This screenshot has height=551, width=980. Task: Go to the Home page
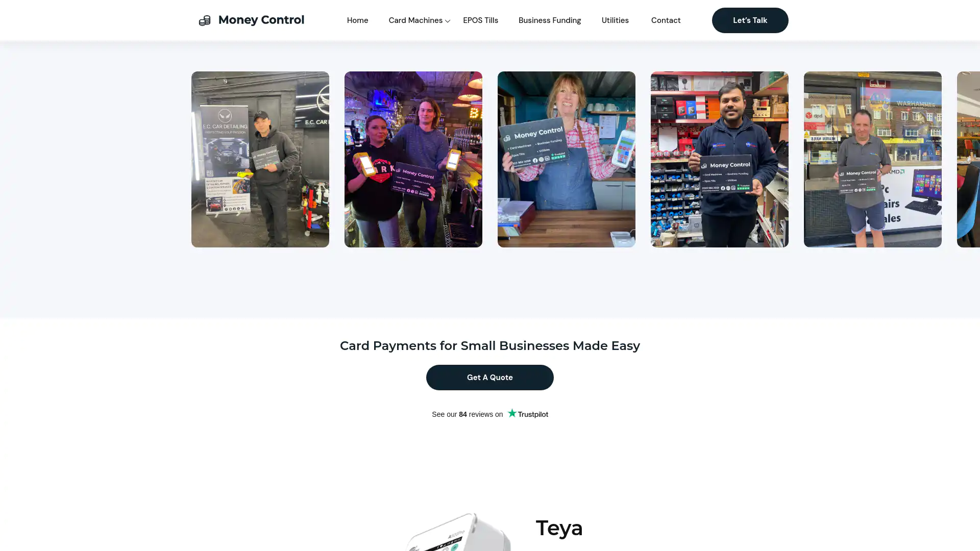click(357, 20)
